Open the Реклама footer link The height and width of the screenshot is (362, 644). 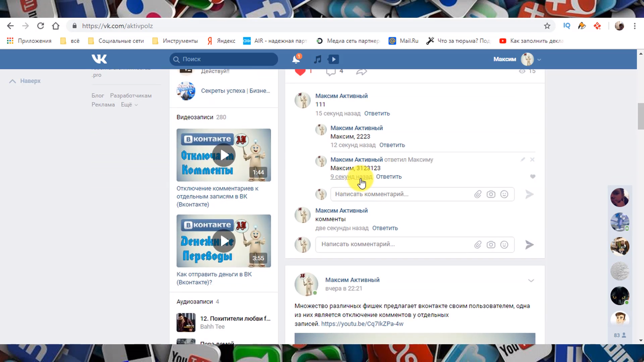[103, 105]
